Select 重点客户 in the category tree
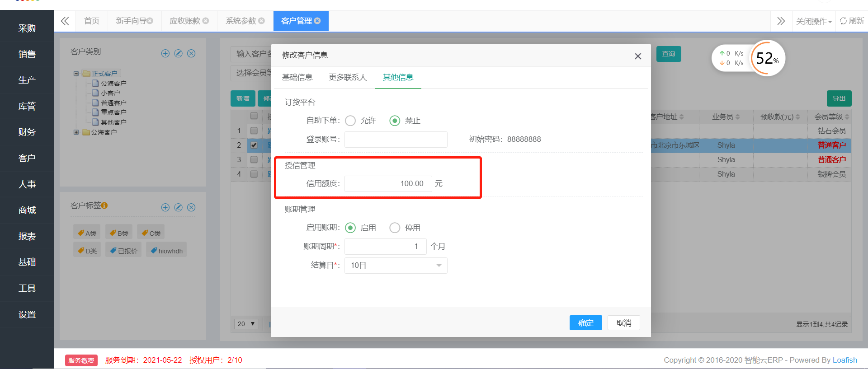The width and height of the screenshot is (868, 369). pyautogui.click(x=113, y=112)
